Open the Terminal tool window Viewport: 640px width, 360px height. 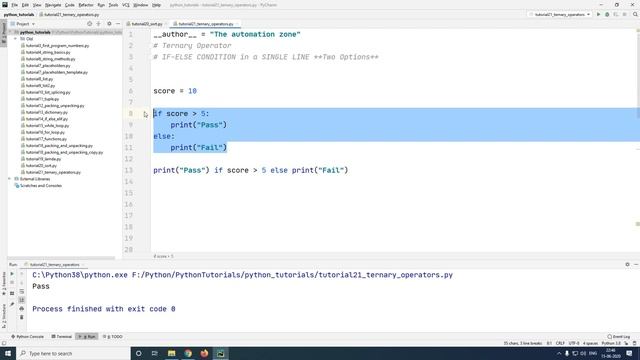pyautogui.click(x=62, y=337)
